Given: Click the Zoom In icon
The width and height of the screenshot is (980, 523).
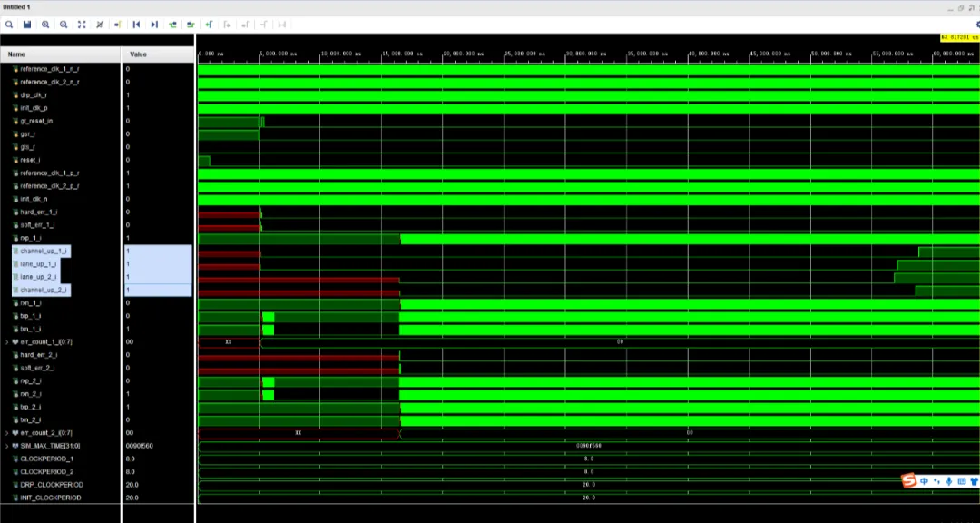Looking at the screenshot, I should tap(45, 25).
